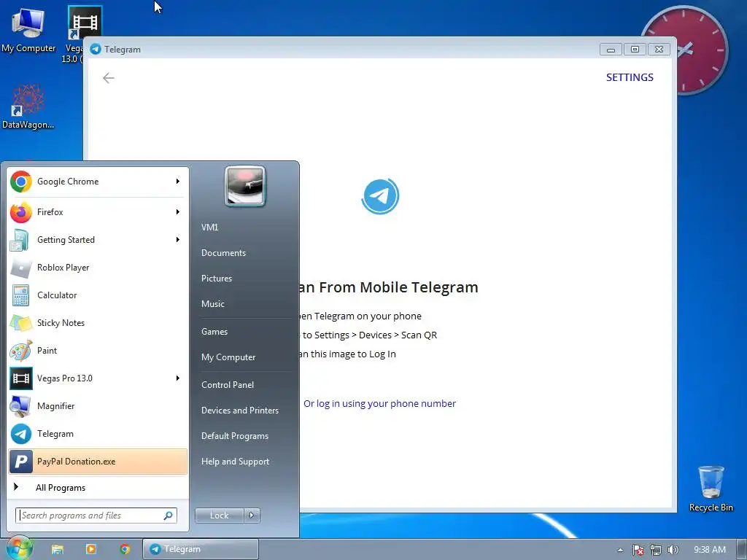Open volume speaker icon in tray
The width and height of the screenshot is (747, 560).
[673, 550]
